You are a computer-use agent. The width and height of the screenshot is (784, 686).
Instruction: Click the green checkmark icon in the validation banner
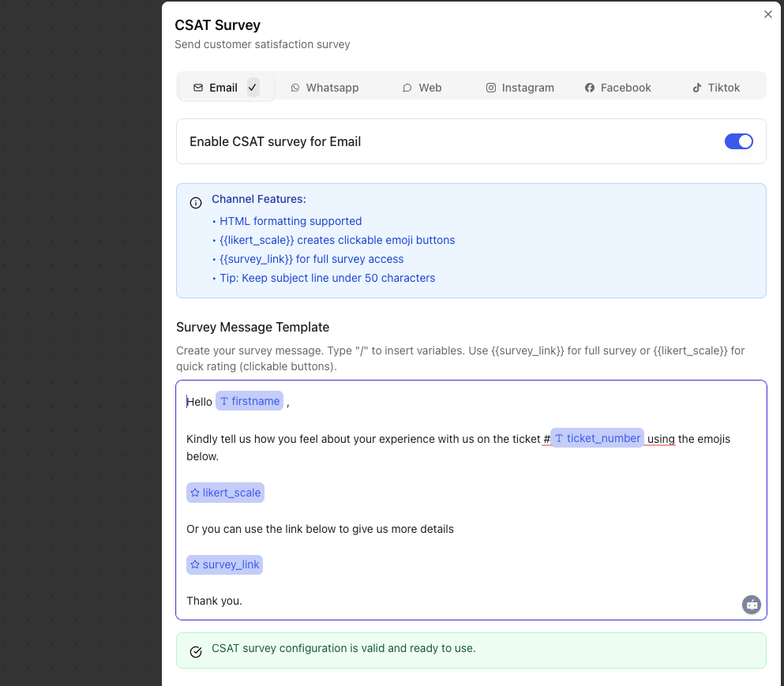[195, 652]
